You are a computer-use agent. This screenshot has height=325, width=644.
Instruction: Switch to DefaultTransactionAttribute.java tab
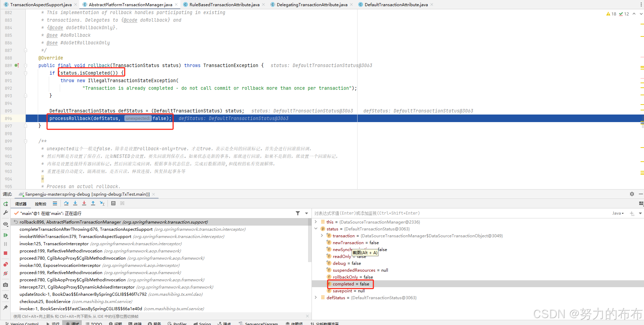tap(396, 4)
